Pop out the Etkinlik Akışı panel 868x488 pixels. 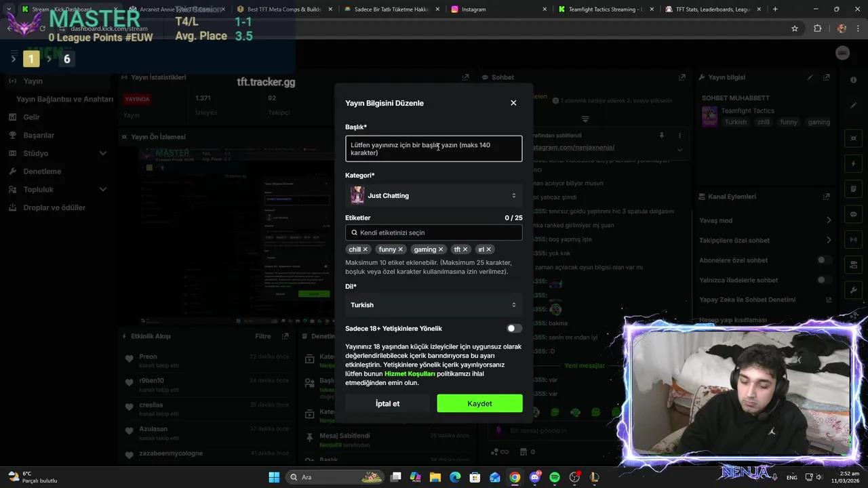pyautogui.click(x=285, y=336)
